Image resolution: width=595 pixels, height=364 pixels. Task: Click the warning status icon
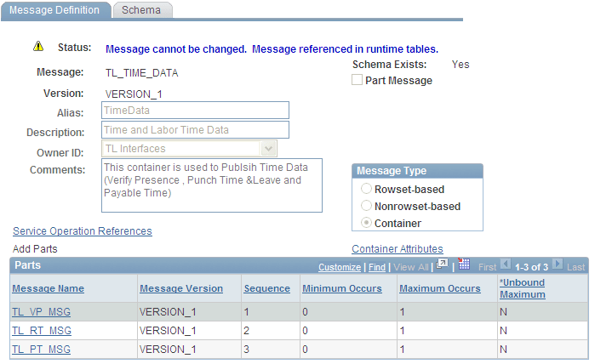pyautogui.click(x=38, y=46)
